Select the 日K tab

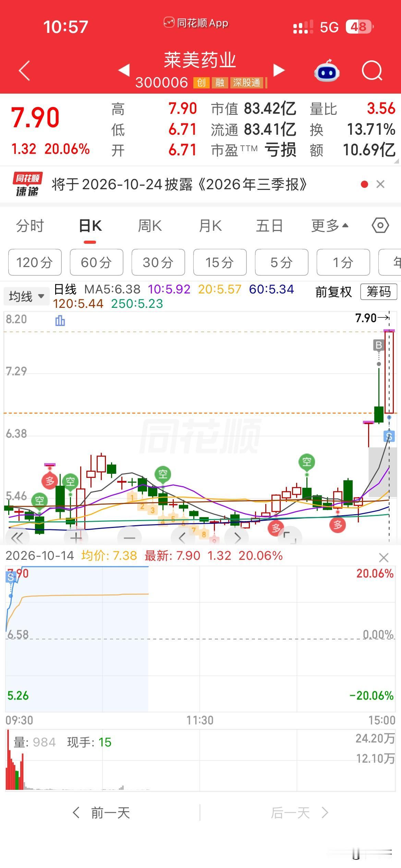[x=90, y=226]
